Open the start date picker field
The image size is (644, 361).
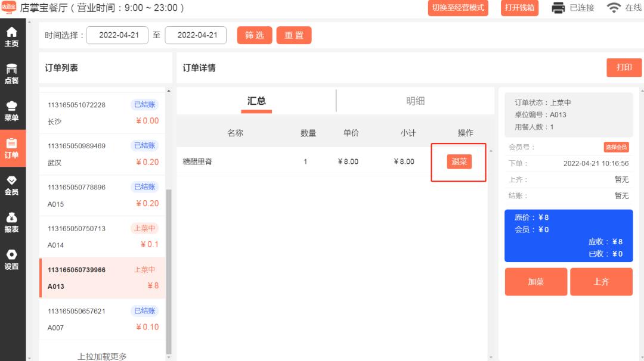pyautogui.click(x=117, y=35)
